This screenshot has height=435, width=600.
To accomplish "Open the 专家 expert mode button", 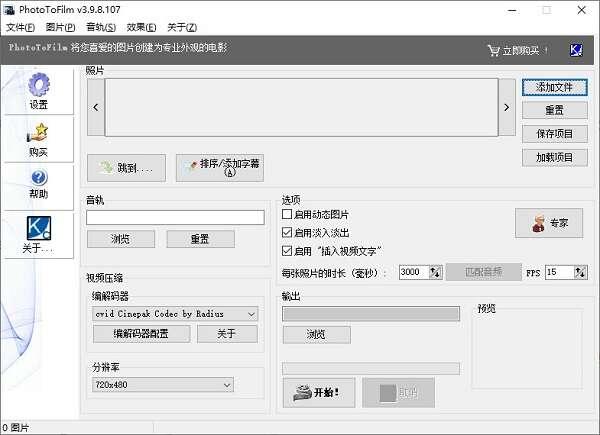I will (x=548, y=223).
